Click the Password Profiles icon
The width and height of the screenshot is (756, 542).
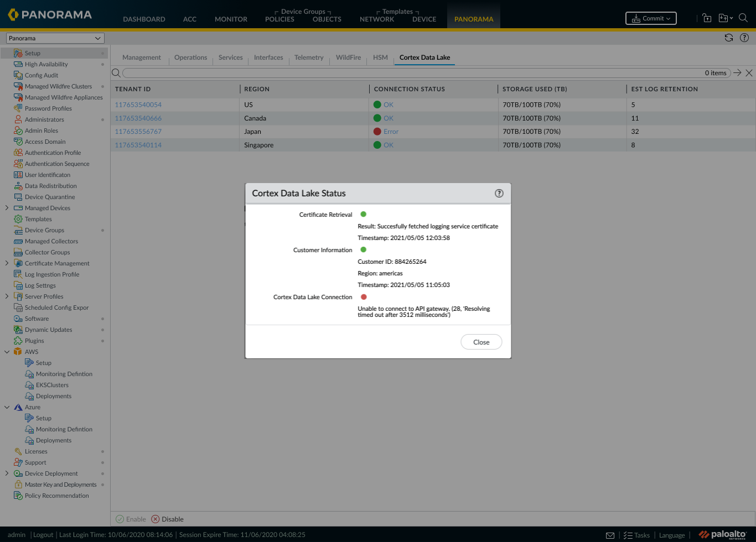pyautogui.click(x=18, y=108)
